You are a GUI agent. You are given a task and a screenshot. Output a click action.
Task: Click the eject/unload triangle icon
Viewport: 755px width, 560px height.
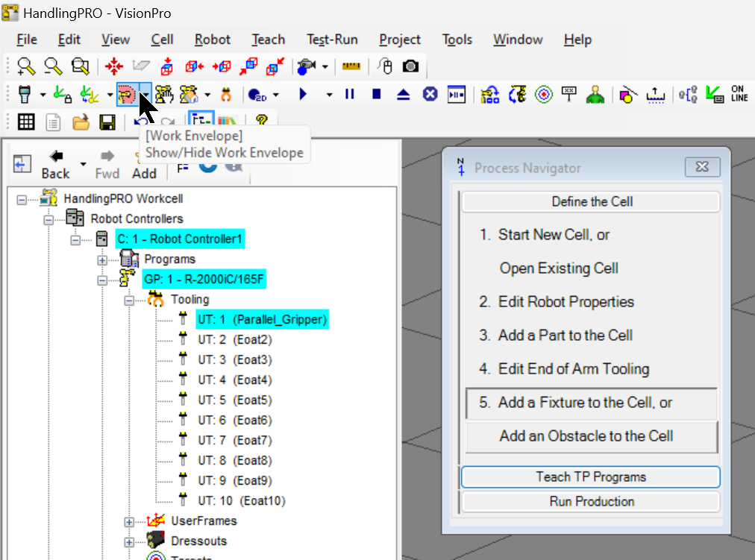tap(403, 94)
